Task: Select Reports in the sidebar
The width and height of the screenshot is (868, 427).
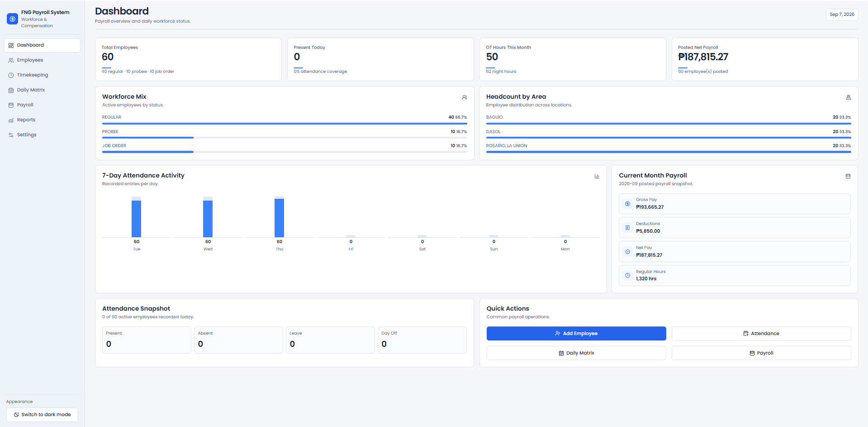Action: point(43,120)
